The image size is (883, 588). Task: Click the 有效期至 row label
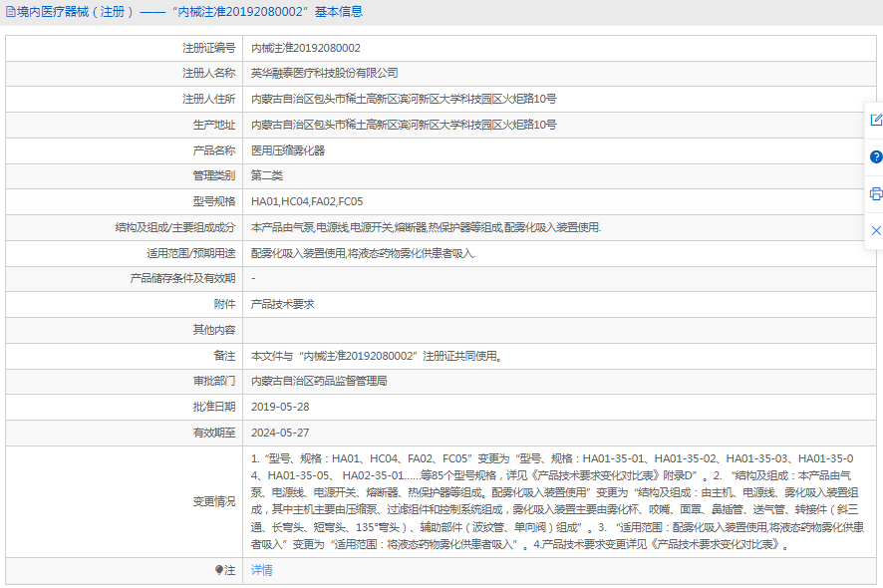[214, 433]
